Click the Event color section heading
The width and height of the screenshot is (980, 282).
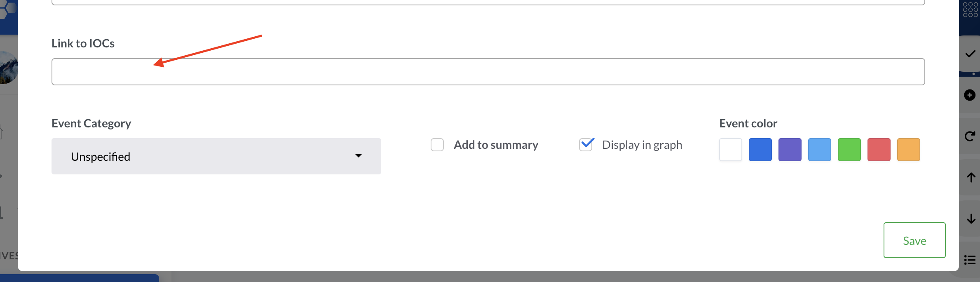[x=748, y=123]
